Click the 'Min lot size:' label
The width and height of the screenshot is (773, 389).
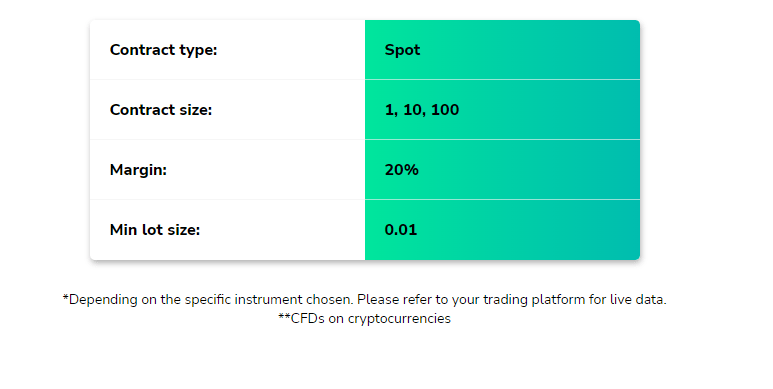[x=155, y=230]
